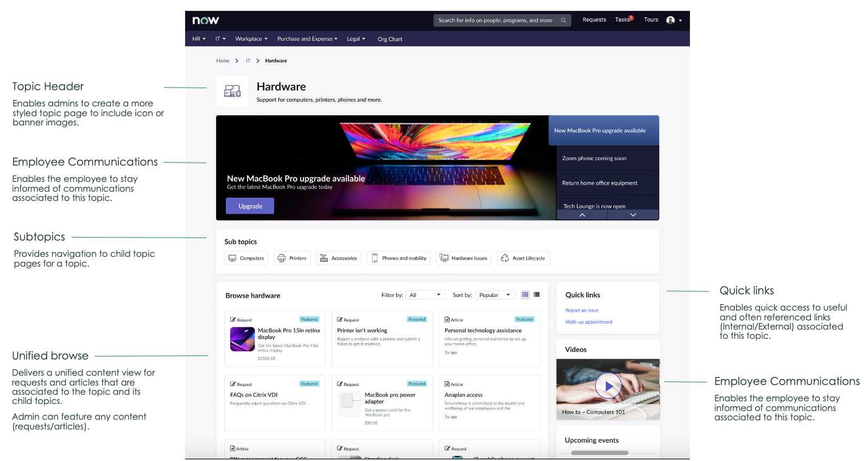Click the tasks notification badge
This screenshot has width=868, height=461.
pyautogui.click(x=631, y=17)
